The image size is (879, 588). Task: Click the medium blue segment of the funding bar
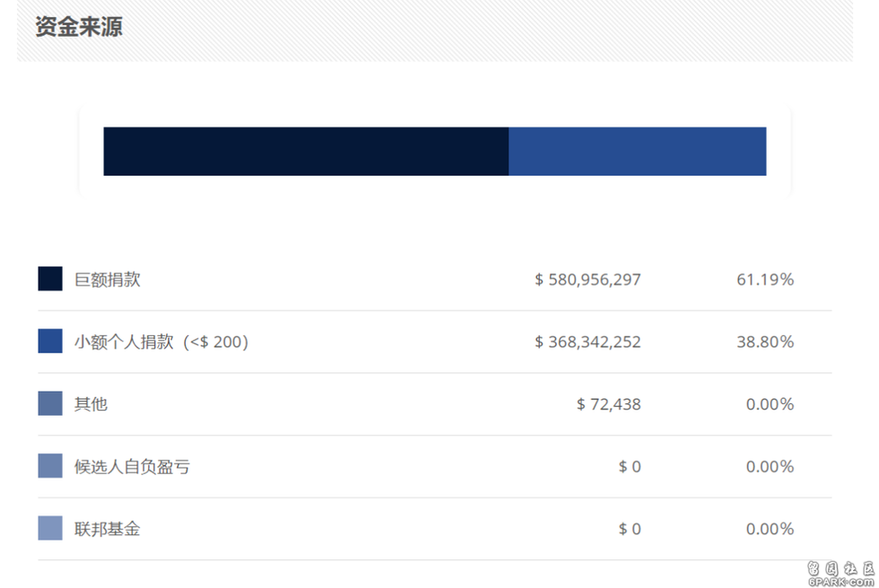tap(638, 151)
